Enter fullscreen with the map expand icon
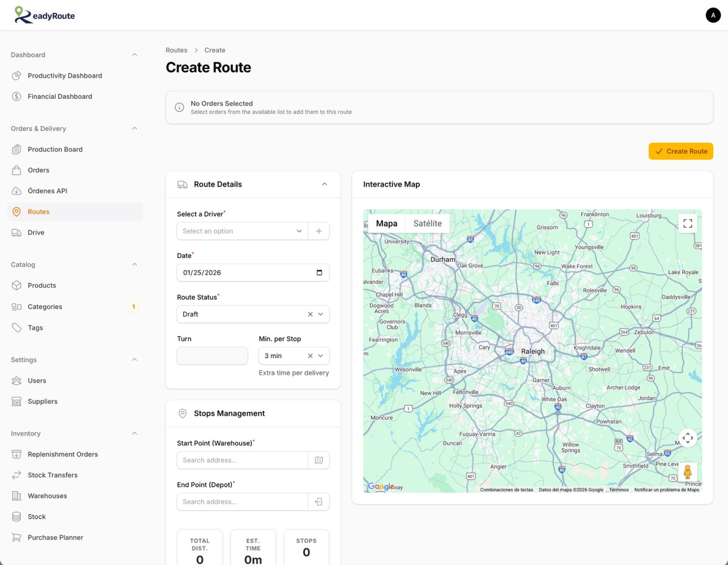This screenshot has width=728, height=565. pyautogui.click(x=688, y=223)
